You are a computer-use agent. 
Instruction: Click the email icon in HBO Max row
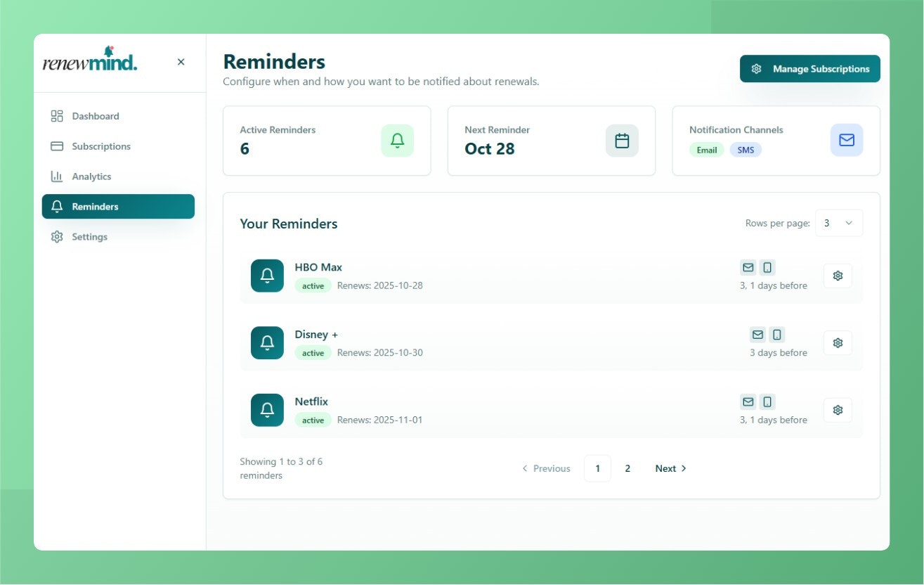pos(748,267)
